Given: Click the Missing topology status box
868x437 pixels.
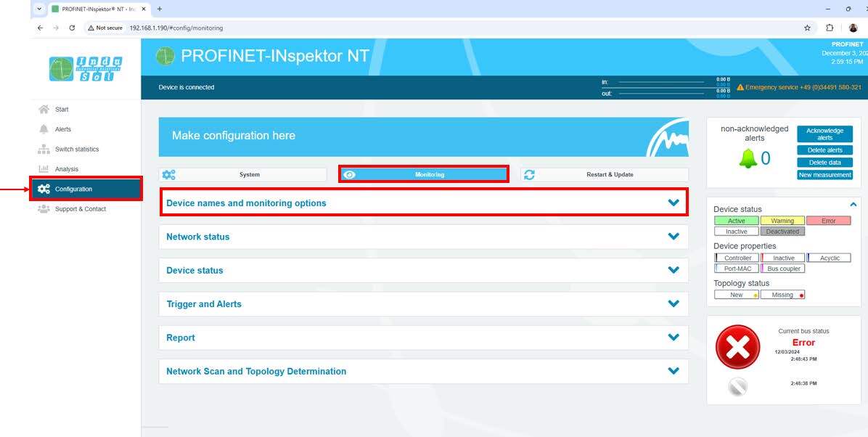Looking at the screenshot, I should tap(782, 295).
